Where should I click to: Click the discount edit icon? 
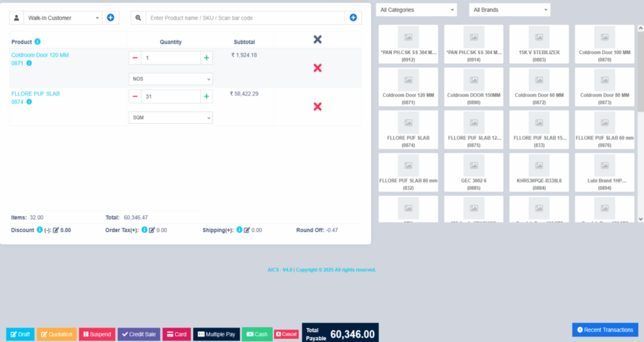pos(56,230)
